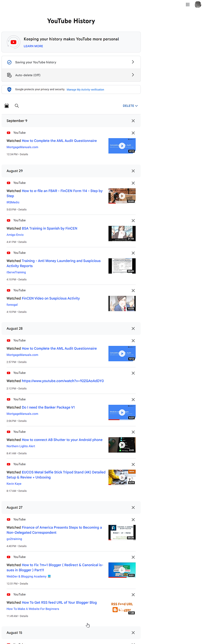203x644 pixels.
Task: Remove the FinCEN Video on Suspicious Activity entry
Action: point(133,290)
